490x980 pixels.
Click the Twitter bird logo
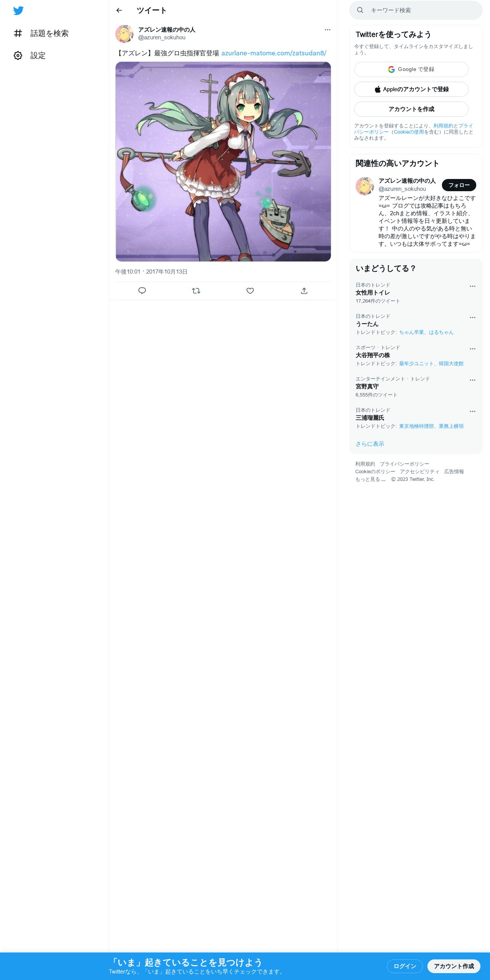[18, 10]
